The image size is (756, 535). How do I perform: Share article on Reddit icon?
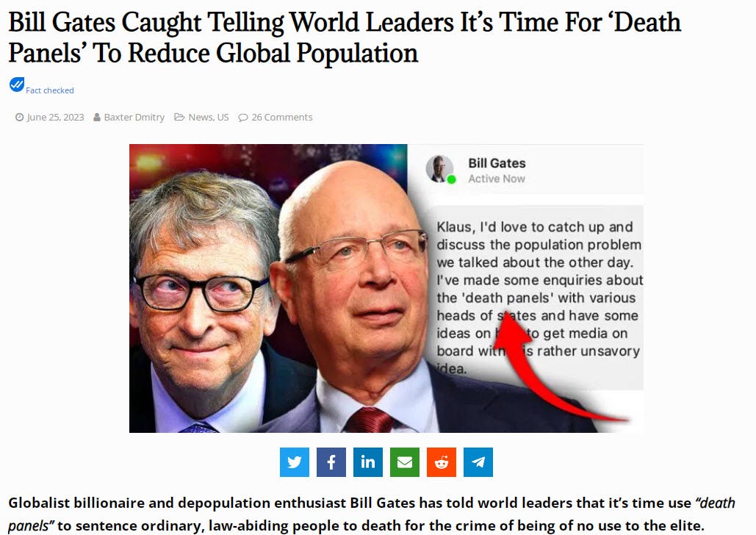[x=441, y=462]
